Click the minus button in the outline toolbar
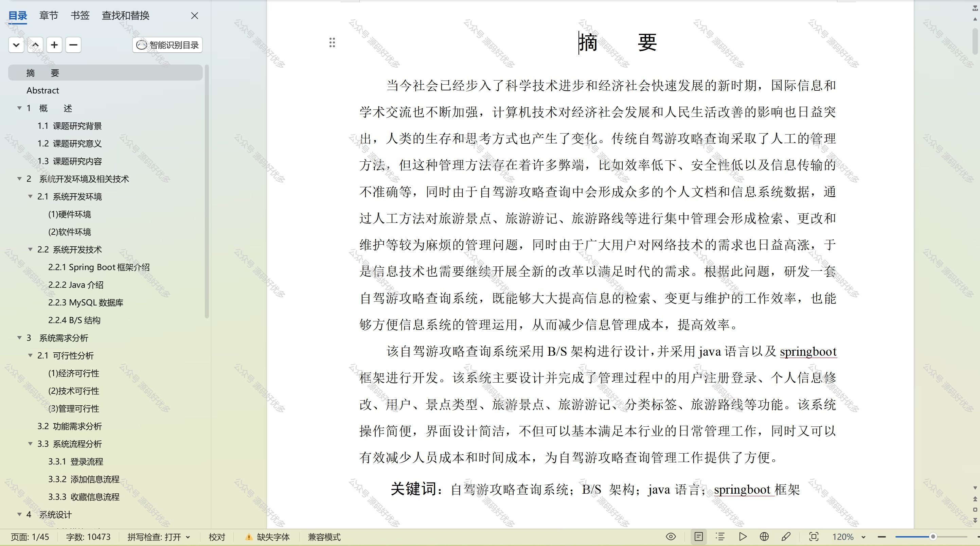Screen dimensions: 980x546 (x=73, y=45)
